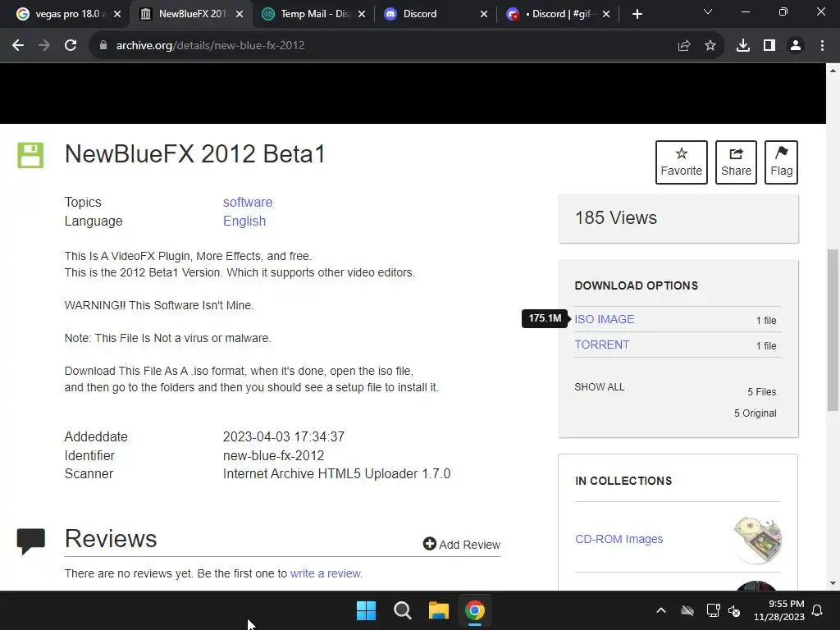
Task: Bookmark this tab with star icon
Action: pos(710,46)
